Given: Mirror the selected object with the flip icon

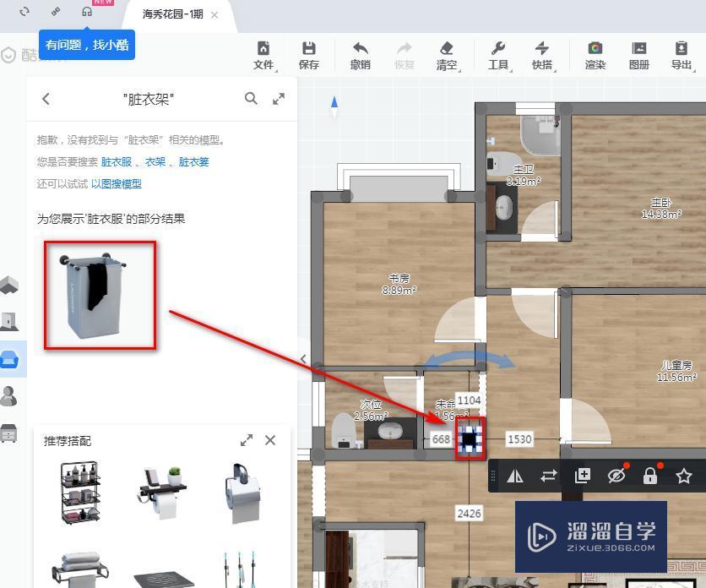Looking at the screenshot, I should (x=514, y=476).
